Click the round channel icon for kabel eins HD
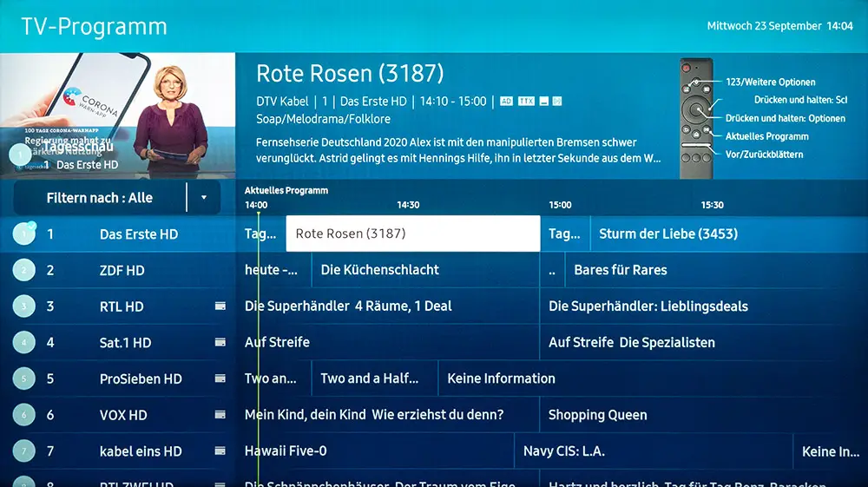The image size is (868, 487). click(23, 451)
